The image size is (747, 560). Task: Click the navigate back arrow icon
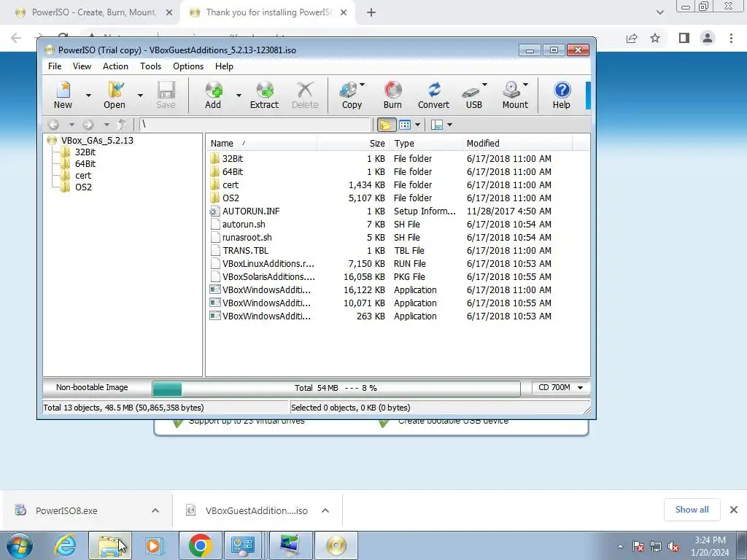pos(53,125)
